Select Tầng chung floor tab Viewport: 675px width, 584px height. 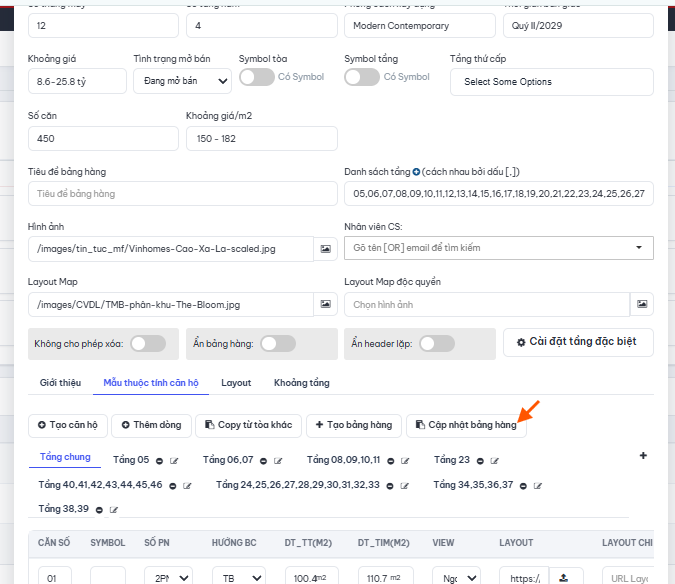coord(65,457)
